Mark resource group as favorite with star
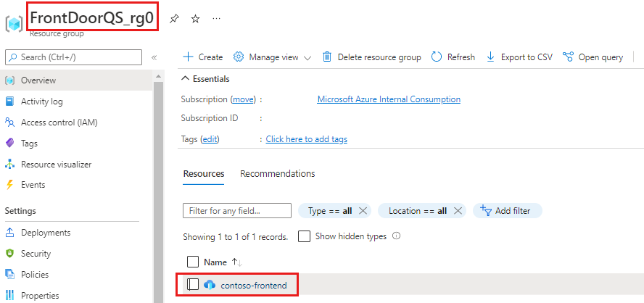 [196, 19]
